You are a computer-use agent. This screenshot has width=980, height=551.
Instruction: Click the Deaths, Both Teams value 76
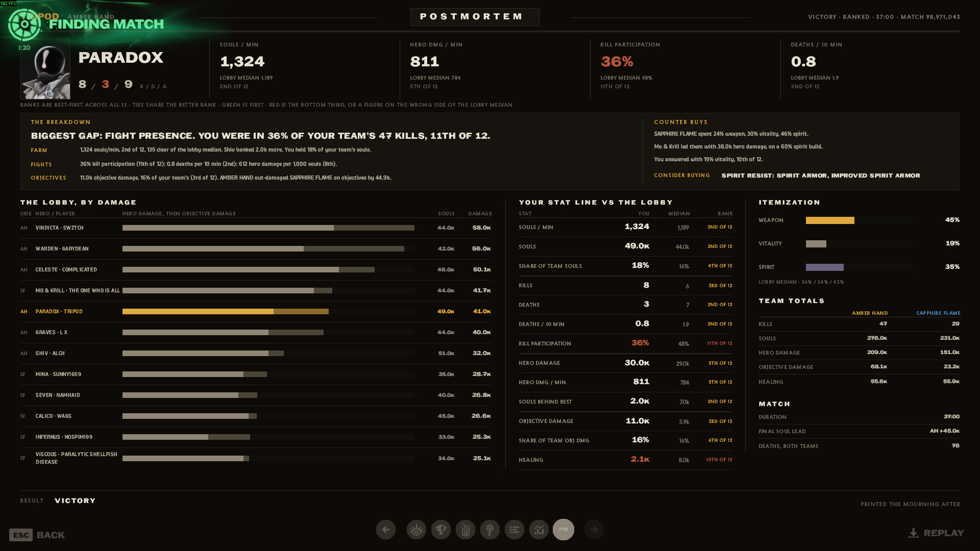pyautogui.click(x=955, y=446)
